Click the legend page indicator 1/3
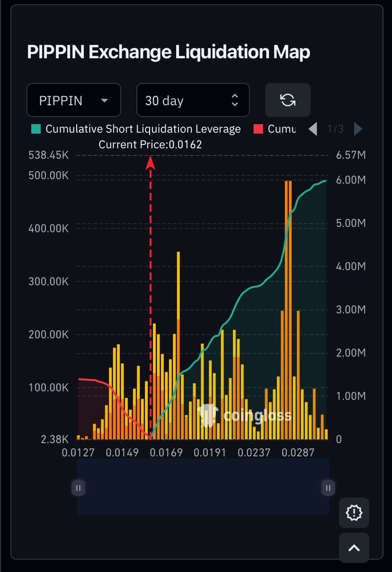Viewport: 392px width, 572px height. pyautogui.click(x=335, y=129)
